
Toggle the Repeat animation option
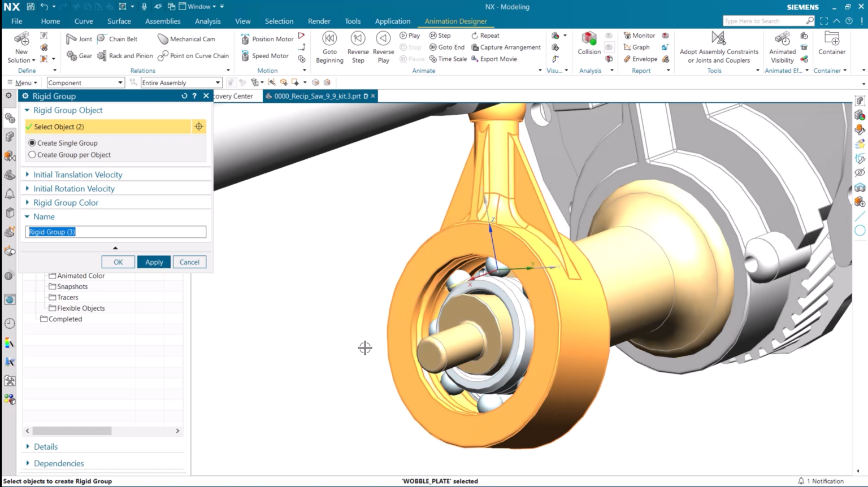click(x=475, y=36)
